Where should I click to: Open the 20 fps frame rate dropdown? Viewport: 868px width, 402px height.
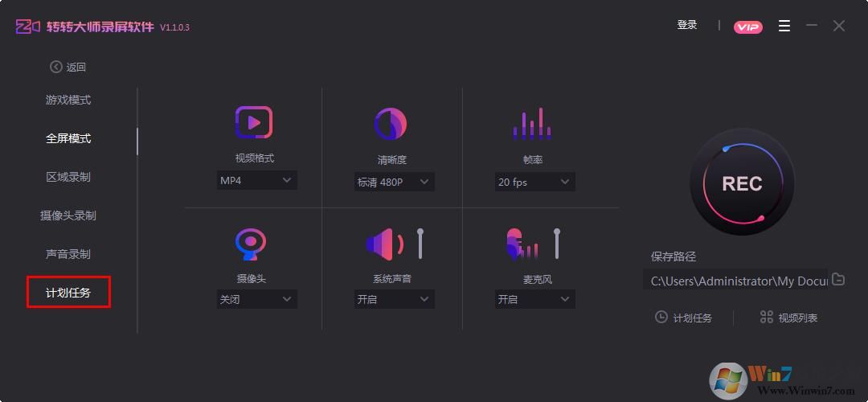(x=534, y=182)
